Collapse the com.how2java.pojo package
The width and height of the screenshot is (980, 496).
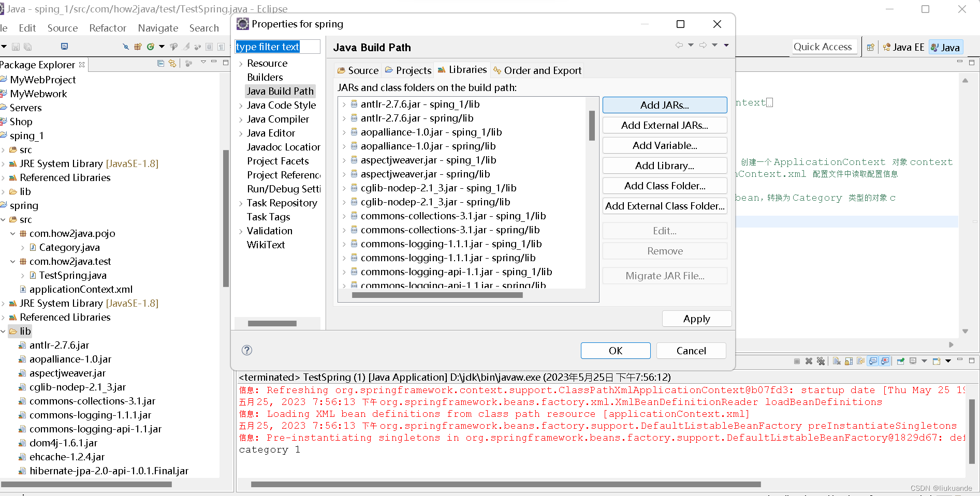click(x=13, y=233)
